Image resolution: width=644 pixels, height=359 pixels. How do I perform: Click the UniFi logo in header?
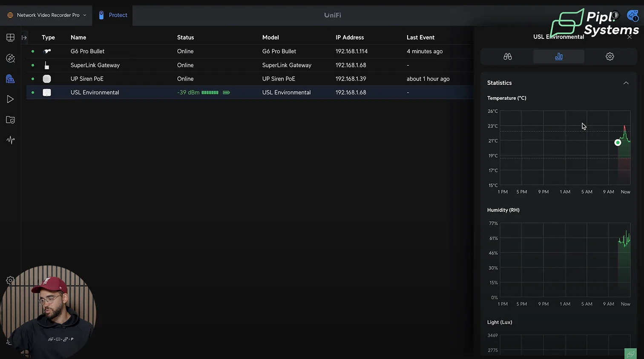(332, 15)
